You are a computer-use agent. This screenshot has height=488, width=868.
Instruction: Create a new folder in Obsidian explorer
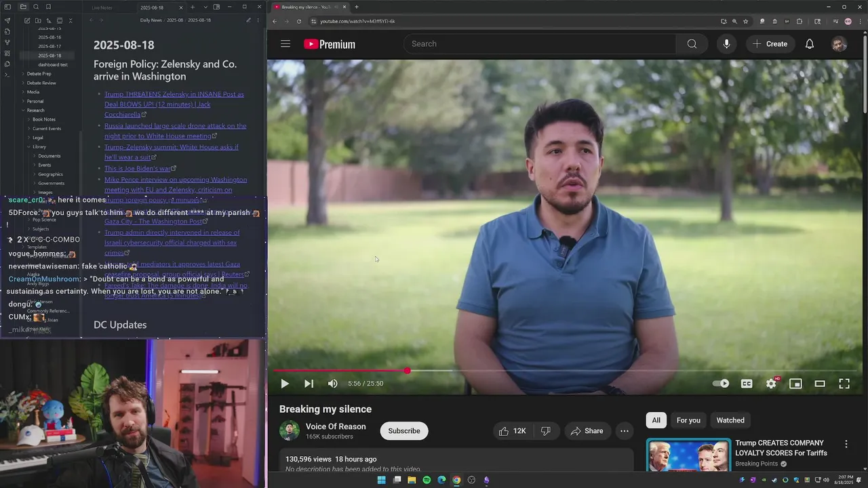38,20
